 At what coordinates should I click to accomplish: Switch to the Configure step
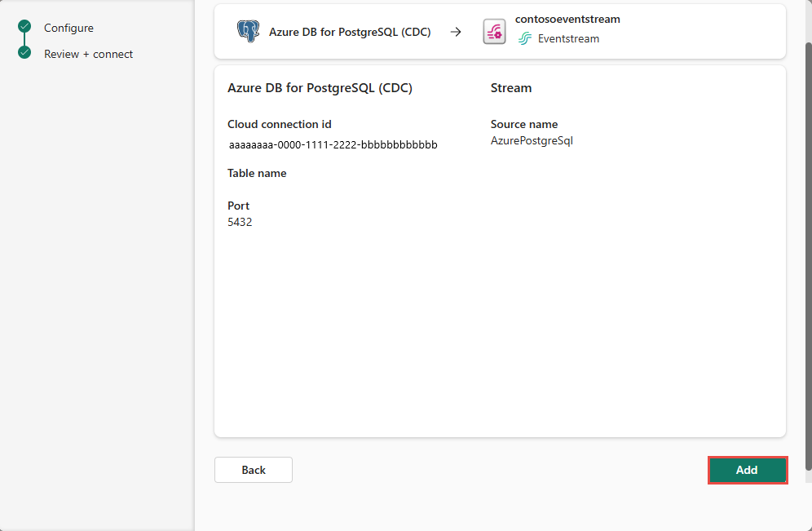(x=68, y=27)
